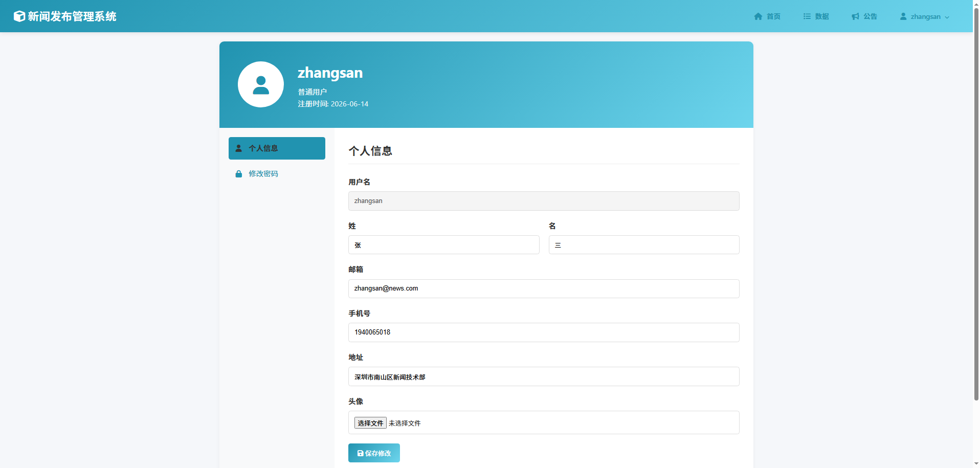This screenshot has width=980, height=468.
Task: Click the home icon beside 首页
Action: 759,16
